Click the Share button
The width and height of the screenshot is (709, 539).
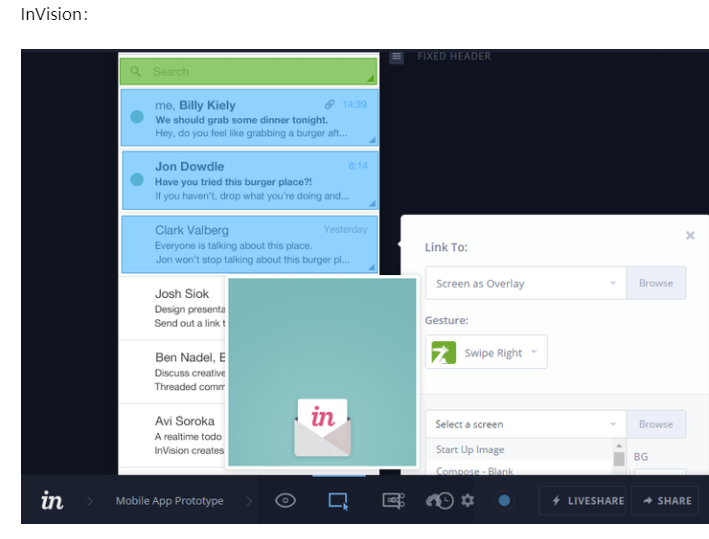[667, 501]
